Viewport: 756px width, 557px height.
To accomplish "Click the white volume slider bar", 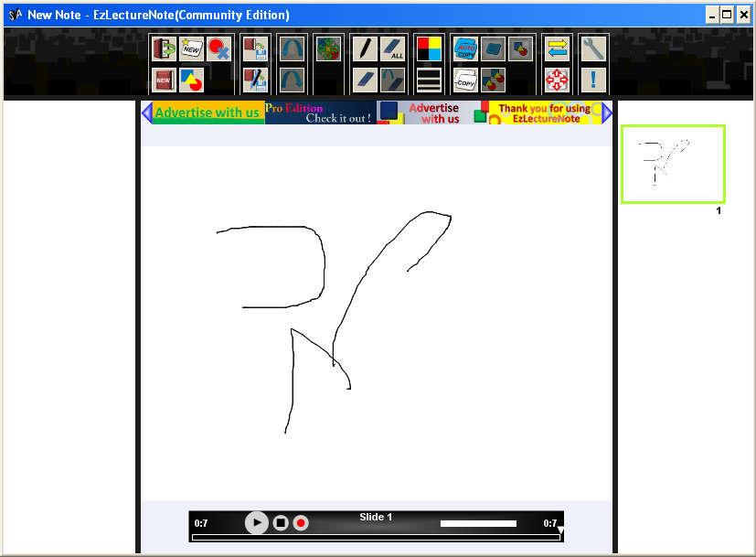I will point(478,523).
